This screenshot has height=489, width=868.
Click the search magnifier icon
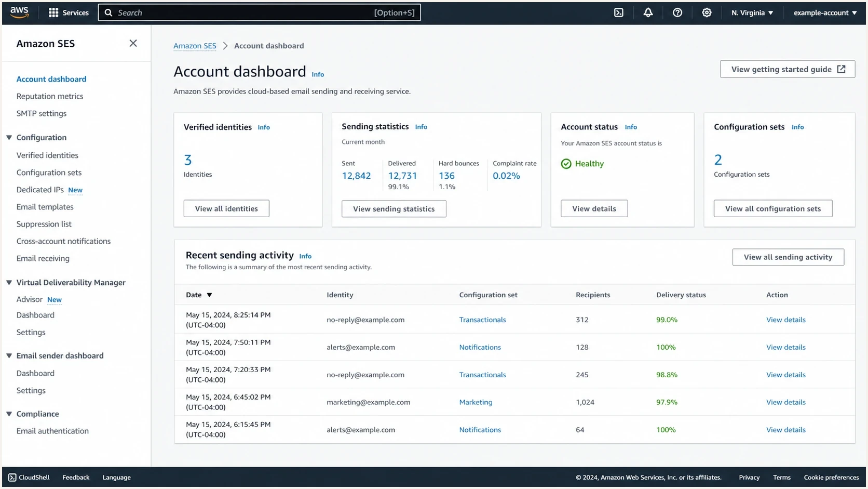click(x=108, y=12)
